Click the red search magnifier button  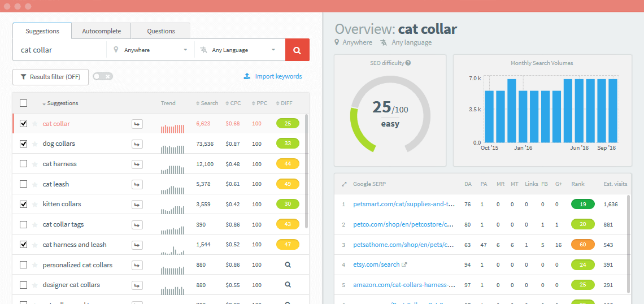click(x=297, y=50)
